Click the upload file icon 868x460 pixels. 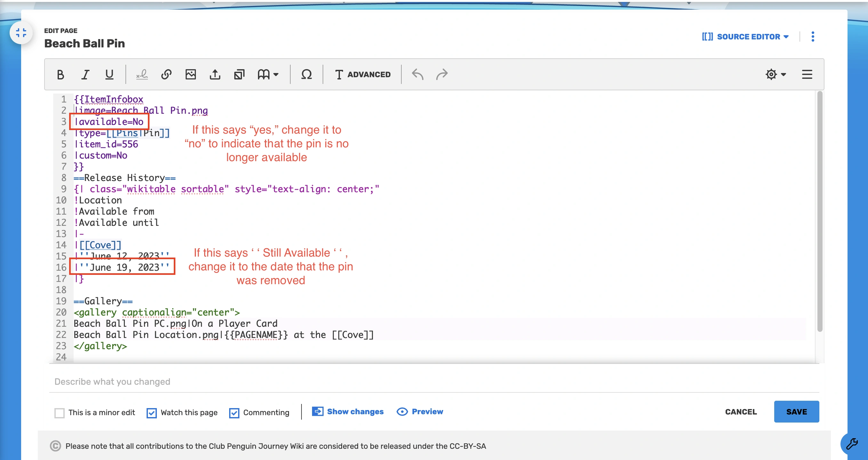(215, 74)
